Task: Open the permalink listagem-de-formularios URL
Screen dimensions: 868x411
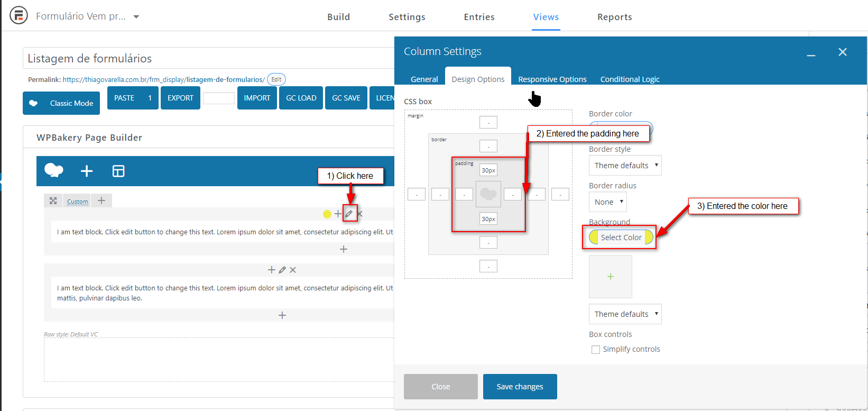Action: tap(164, 80)
